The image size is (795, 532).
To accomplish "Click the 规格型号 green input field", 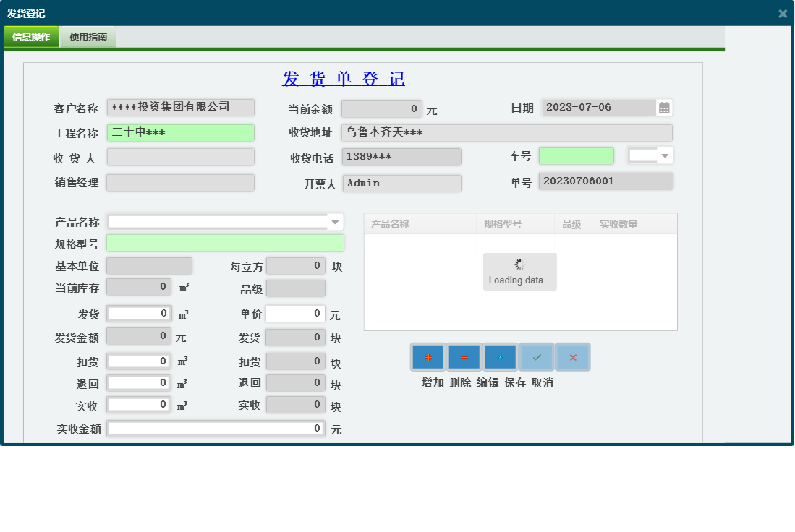I will 225,243.
